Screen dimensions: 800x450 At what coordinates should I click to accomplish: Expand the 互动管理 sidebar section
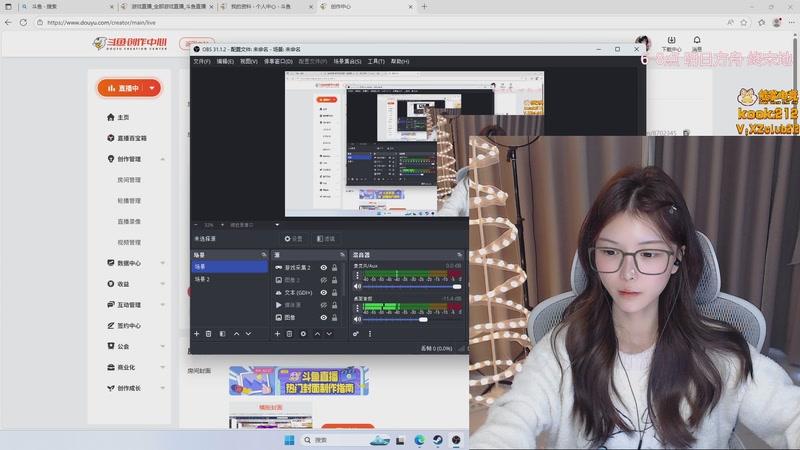pyautogui.click(x=163, y=305)
